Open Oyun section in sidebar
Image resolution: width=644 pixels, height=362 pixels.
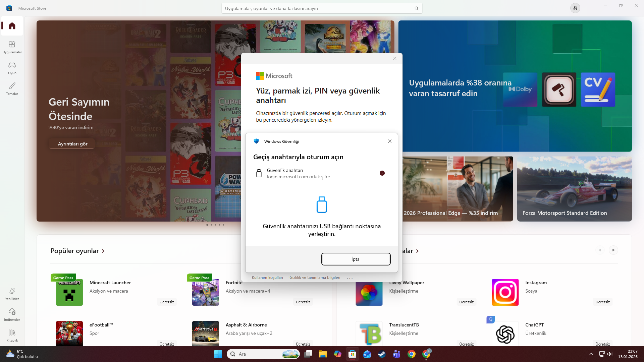point(12,68)
